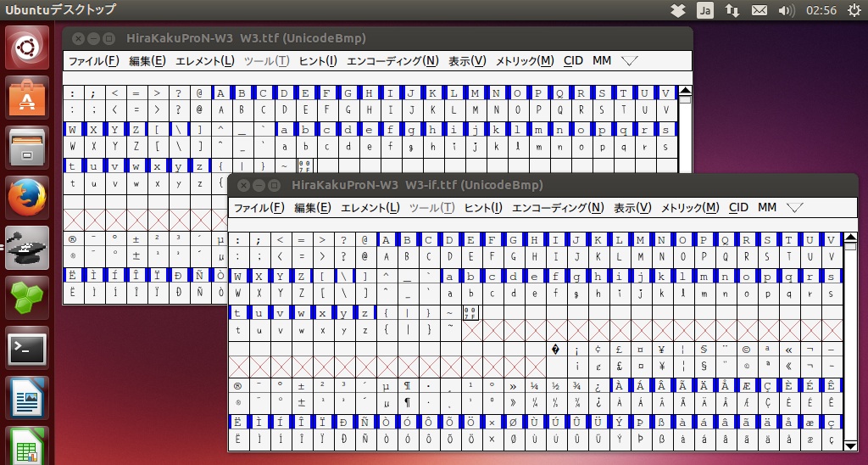Launch Terminal from the launcher
This screenshot has height=465, width=868.
pos(27,348)
